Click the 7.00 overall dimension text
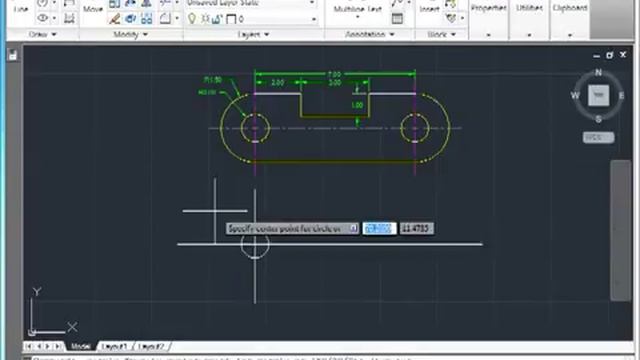The width and height of the screenshot is (640, 360). (x=334, y=74)
